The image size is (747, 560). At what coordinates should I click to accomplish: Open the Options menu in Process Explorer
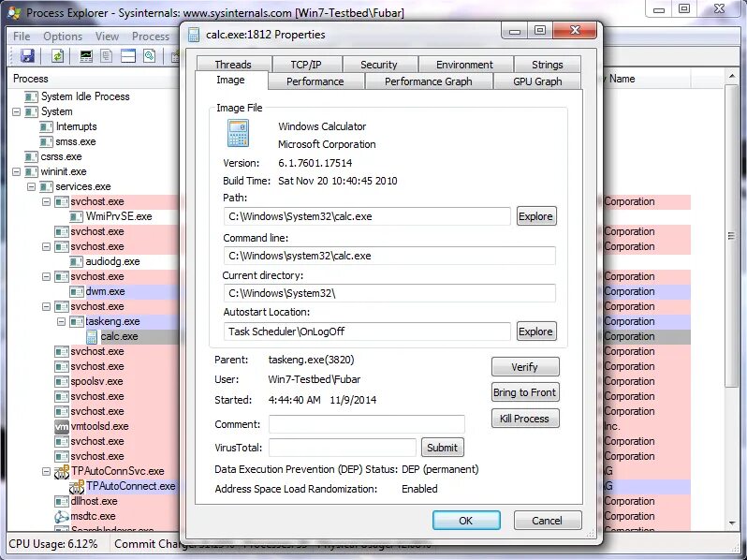point(63,37)
